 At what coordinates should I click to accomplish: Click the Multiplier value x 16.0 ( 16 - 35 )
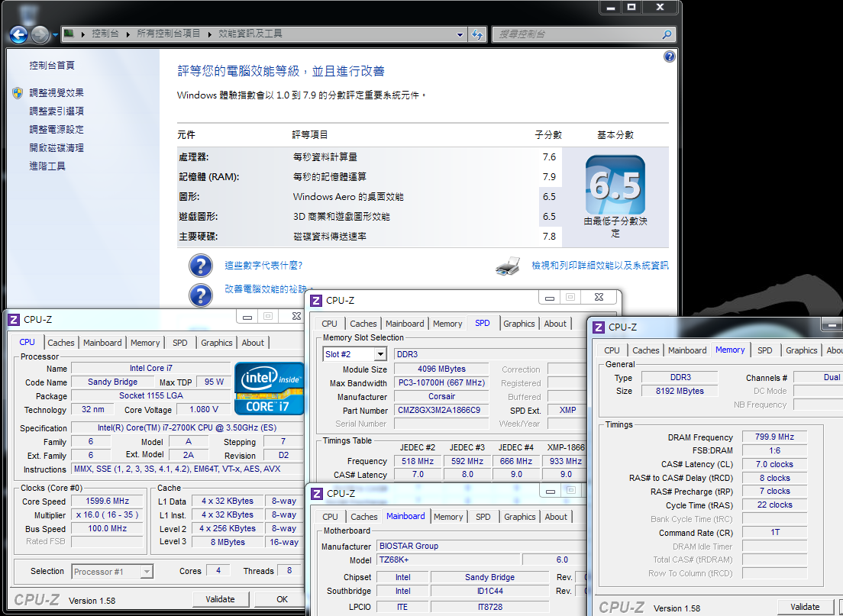pos(107,515)
